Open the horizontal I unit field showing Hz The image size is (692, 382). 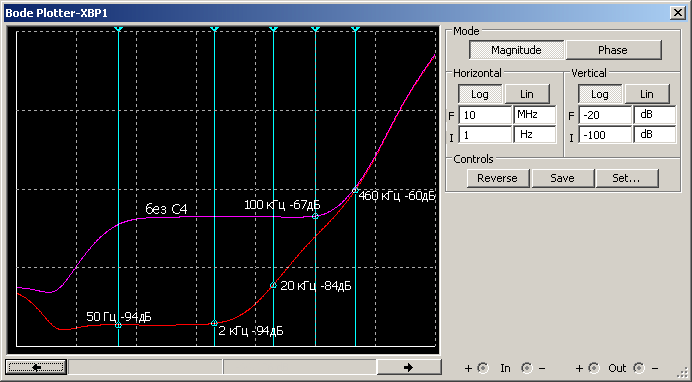534,135
